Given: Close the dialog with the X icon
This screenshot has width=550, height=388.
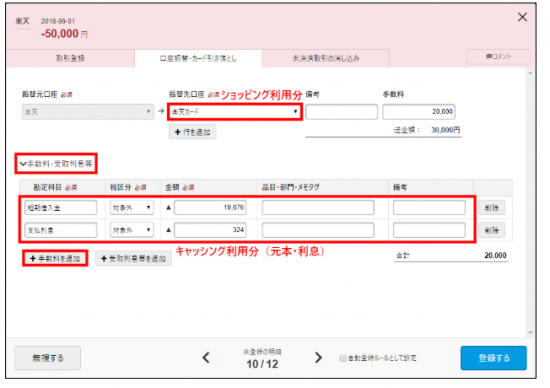Looking at the screenshot, I should coord(522,17).
